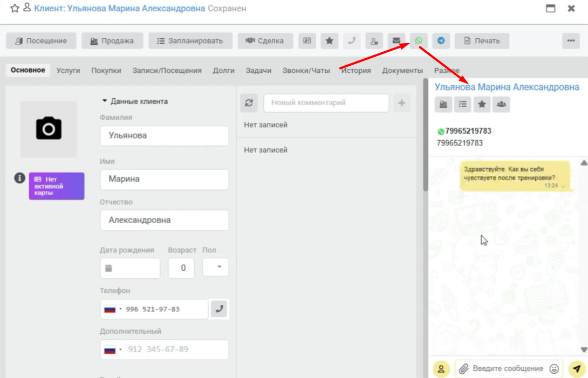Open the Пол gender dropdown
This screenshot has height=378, width=588.
click(216, 267)
